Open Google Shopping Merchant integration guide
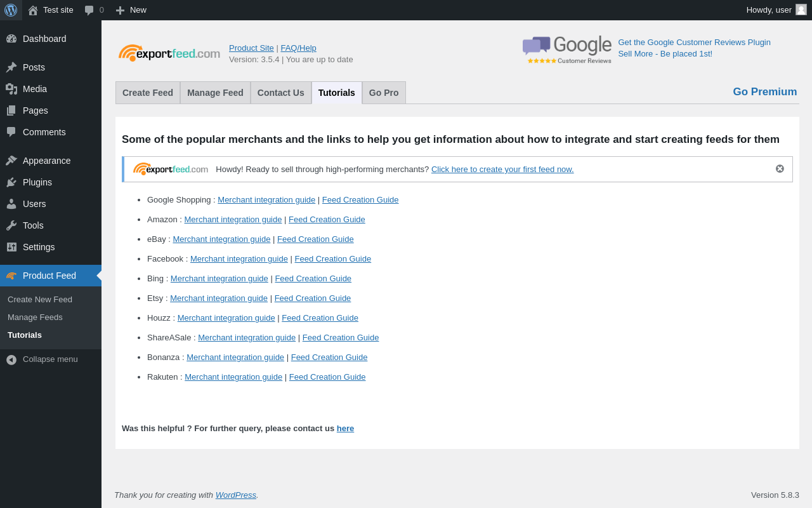Image resolution: width=812 pixels, height=508 pixels. tap(266, 200)
